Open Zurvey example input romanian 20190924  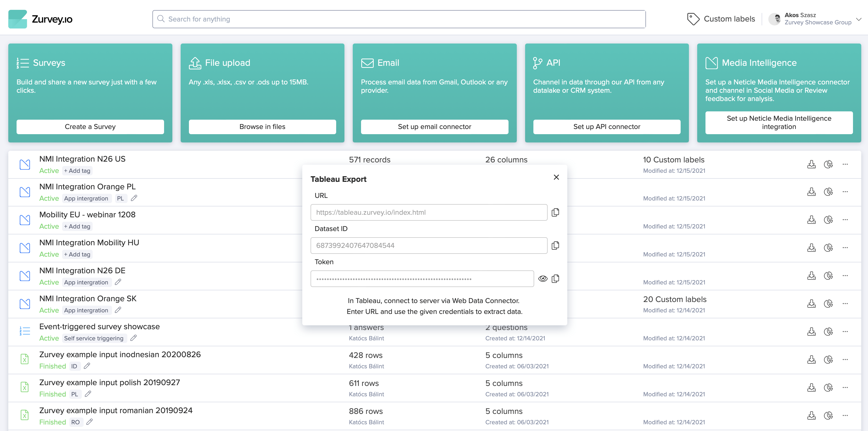(x=116, y=411)
